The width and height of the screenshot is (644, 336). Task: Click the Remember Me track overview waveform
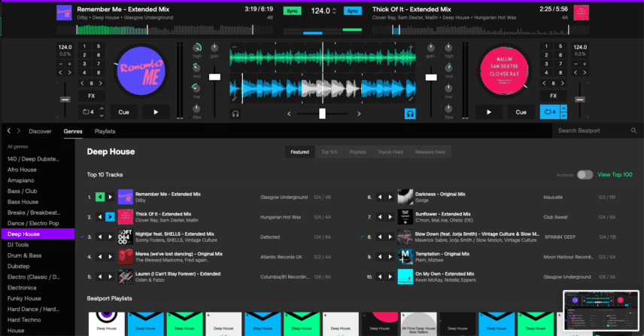click(164, 29)
